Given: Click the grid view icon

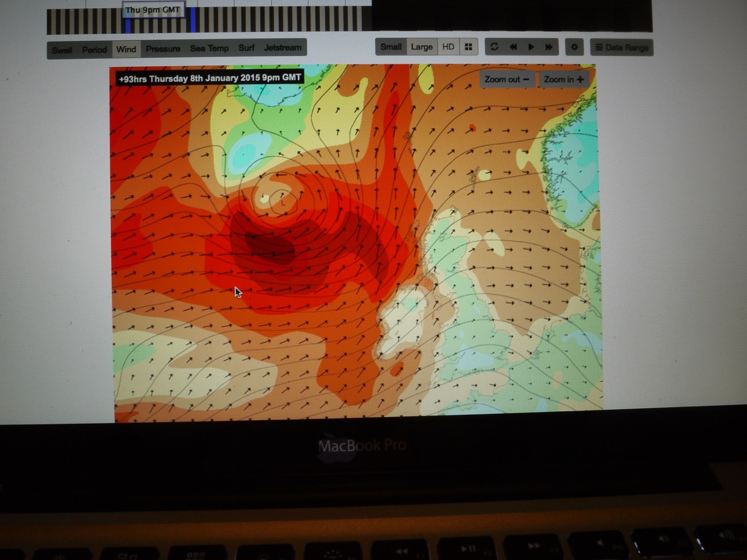Looking at the screenshot, I should click(x=468, y=47).
